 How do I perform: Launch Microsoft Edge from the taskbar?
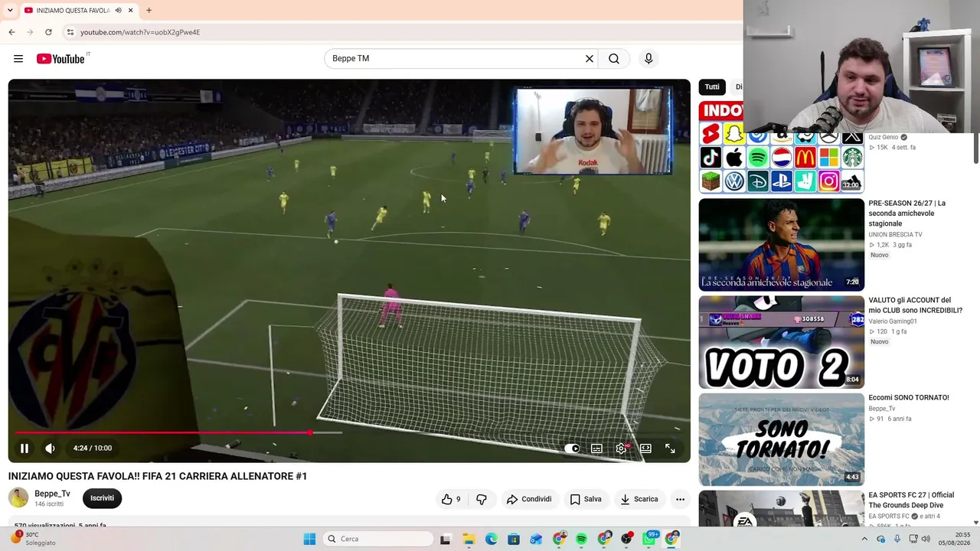491,539
